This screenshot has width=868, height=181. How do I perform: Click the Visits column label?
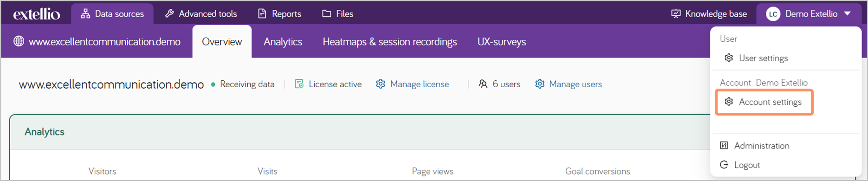(267, 171)
